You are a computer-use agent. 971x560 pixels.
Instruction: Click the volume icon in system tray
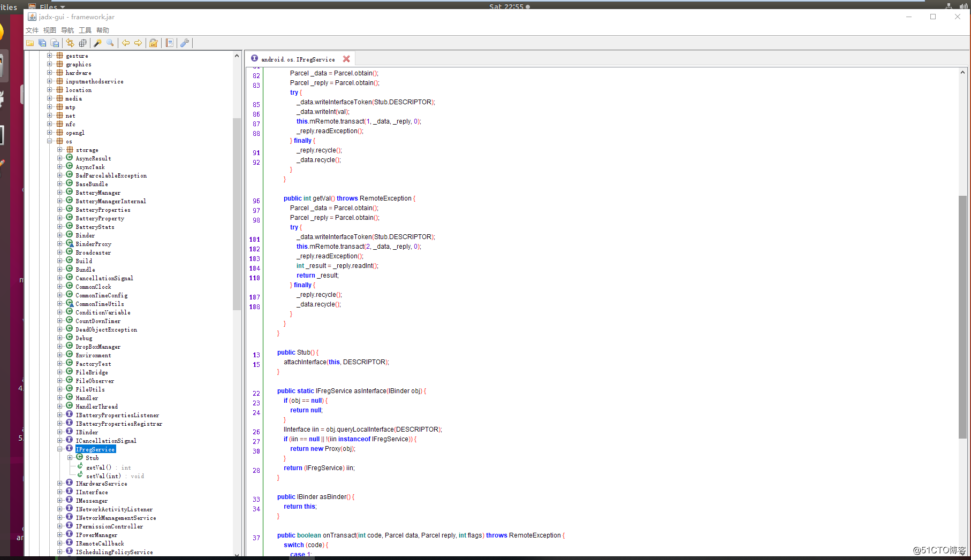click(x=964, y=6)
